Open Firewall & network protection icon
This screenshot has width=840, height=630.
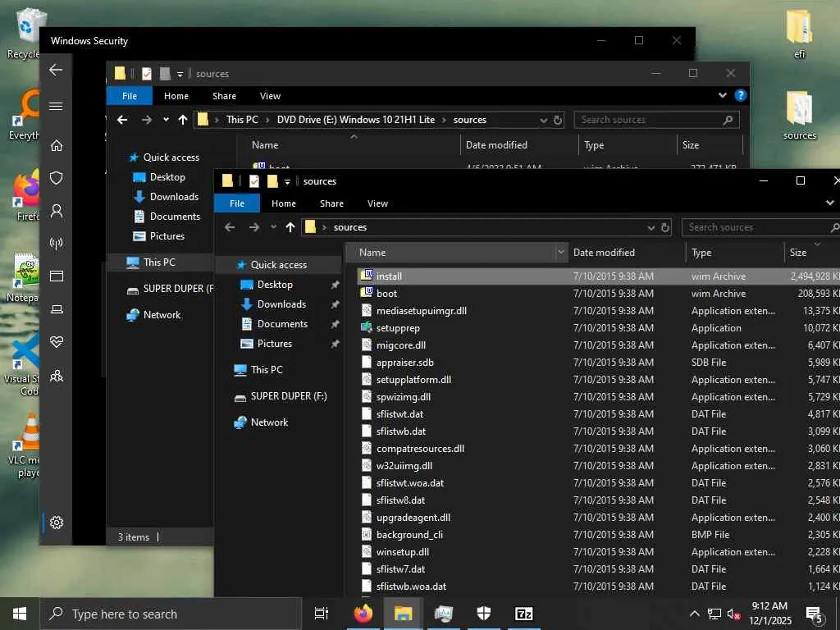click(x=57, y=243)
